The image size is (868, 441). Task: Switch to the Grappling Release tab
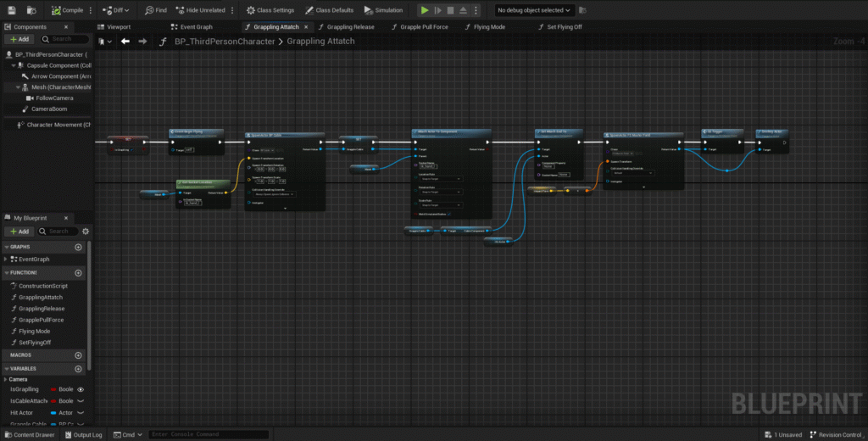tap(347, 26)
